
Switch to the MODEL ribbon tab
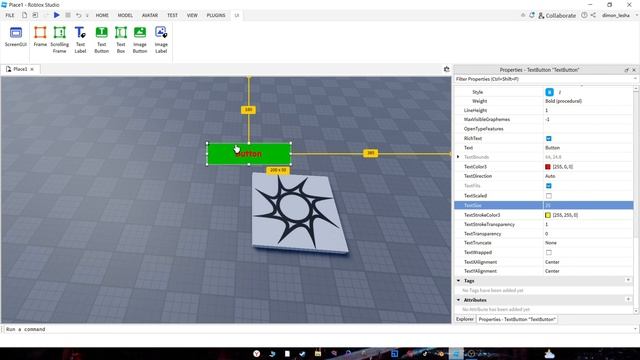(125, 16)
